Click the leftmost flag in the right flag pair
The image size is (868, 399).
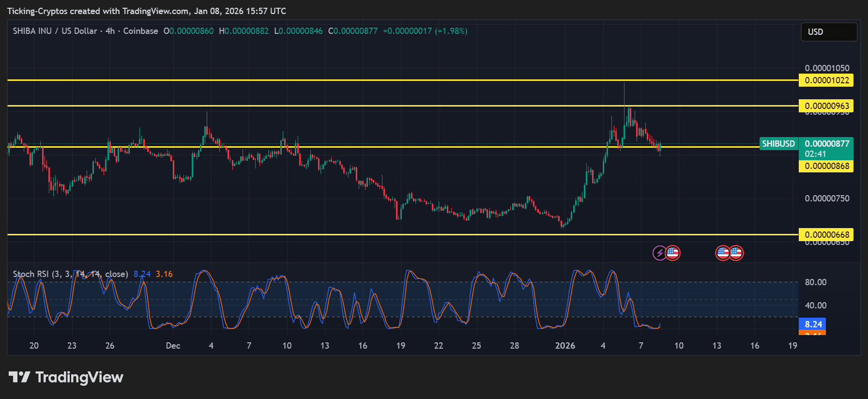pos(723,253)
